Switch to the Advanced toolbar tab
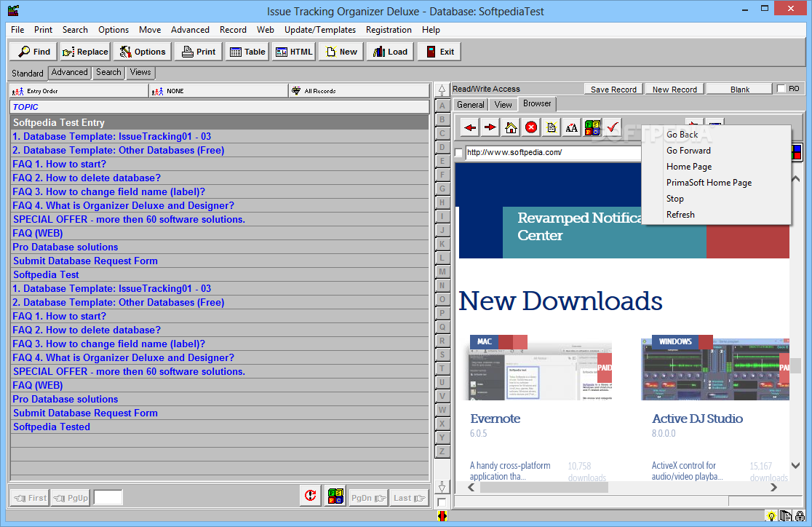812x527 pixels. (69, 73)
